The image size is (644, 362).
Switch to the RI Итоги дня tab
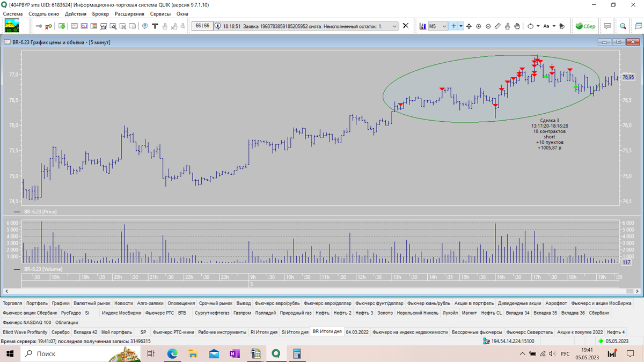pos(264,332)
